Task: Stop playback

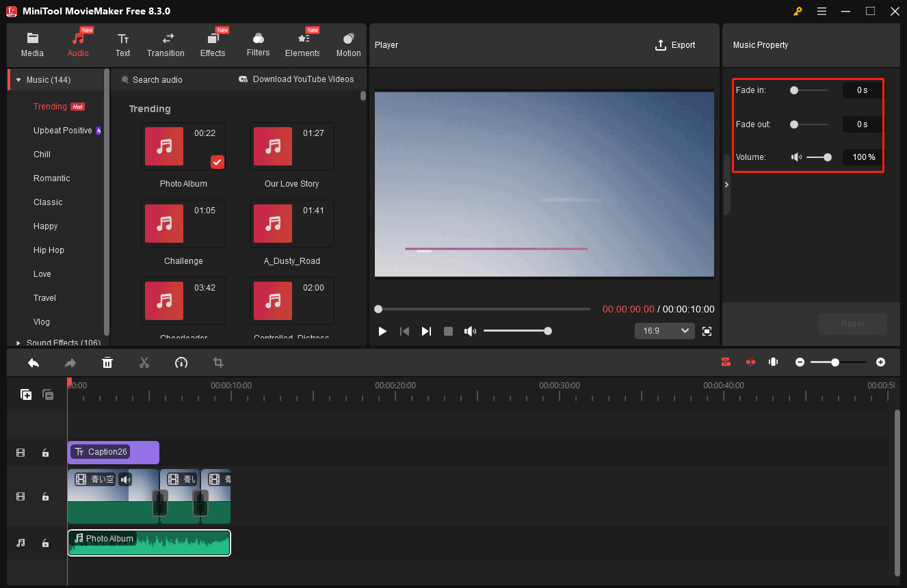Action: click(448, 331)
